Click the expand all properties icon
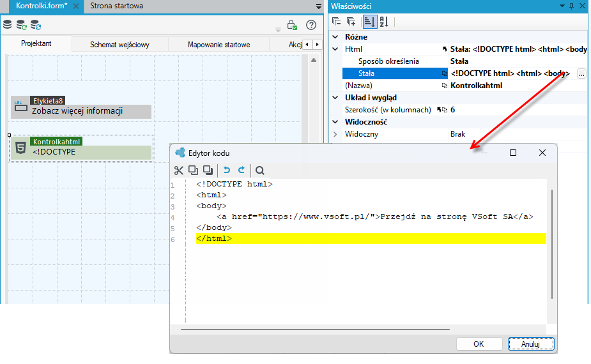Image resolution: width=591 pixels, height=364 pixels. tap(351, 22)
